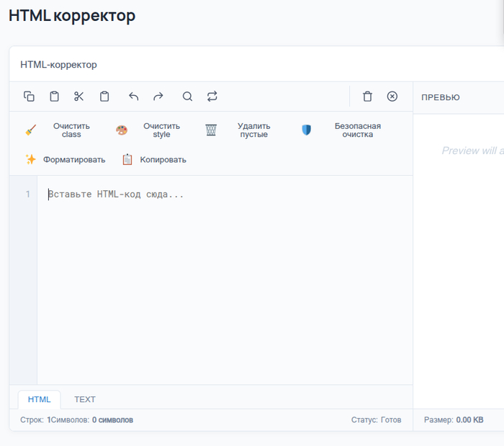Viewport: 504px width, 446px height.
Task: Click the copy icon in the toolbar
Action: tap(29, 96)
